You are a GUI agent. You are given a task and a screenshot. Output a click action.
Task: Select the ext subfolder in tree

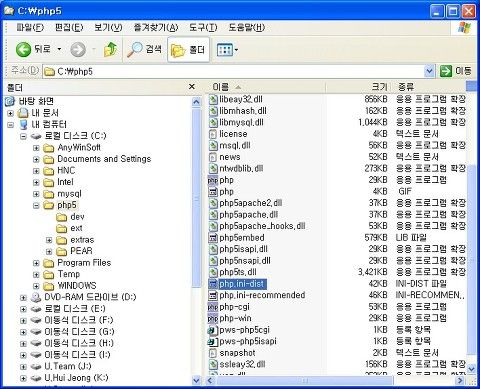(x=76, y=228)
